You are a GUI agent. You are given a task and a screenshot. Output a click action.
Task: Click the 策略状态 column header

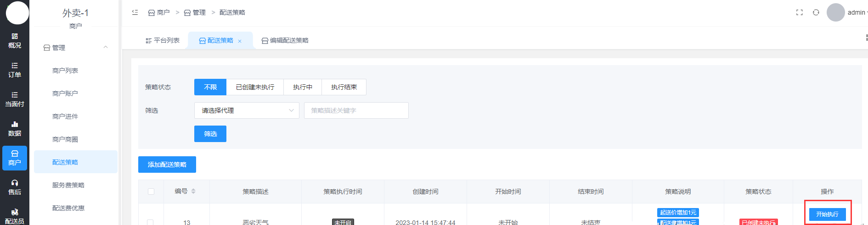[758, 192]
